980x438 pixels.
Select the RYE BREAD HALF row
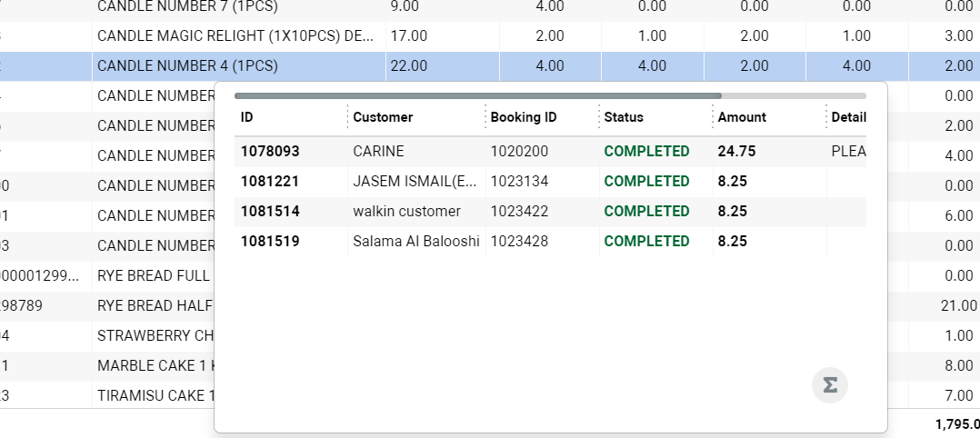click(x=153, y=307)
